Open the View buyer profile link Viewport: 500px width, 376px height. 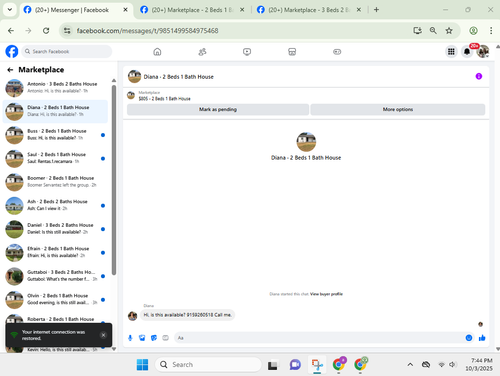pyautogui.click(x=326, y=294)
